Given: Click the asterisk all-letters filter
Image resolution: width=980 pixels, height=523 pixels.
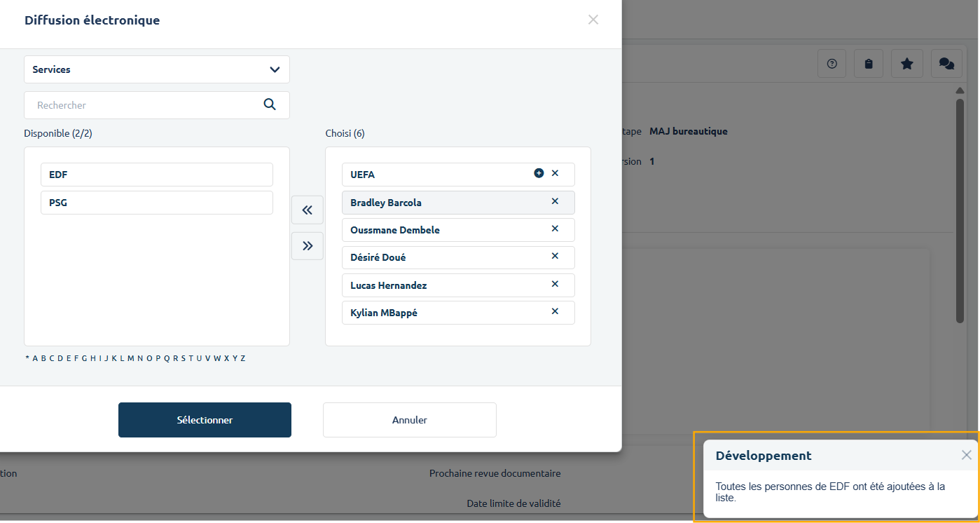Looking at the screenshot, I should (x=27, y=358).
